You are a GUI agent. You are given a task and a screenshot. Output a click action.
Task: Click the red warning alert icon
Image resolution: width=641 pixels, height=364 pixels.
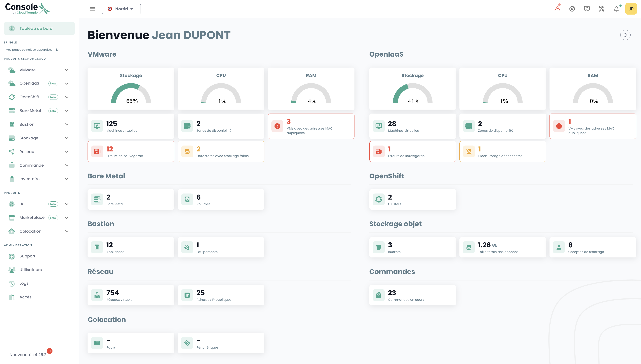coord(557,9)
